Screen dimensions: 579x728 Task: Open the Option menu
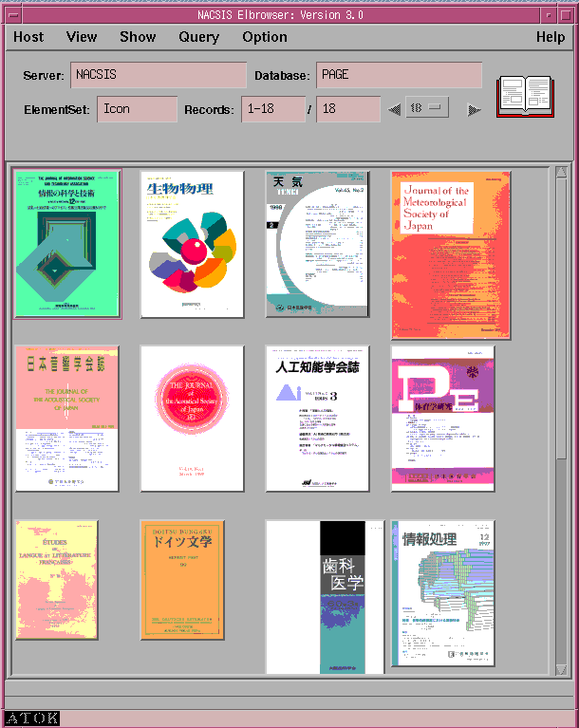point(265,37)
